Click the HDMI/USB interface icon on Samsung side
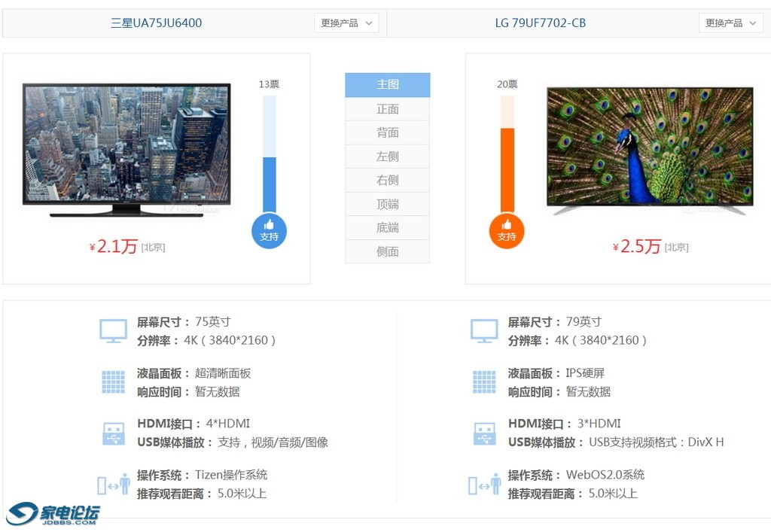This screenshot has width=771, height=532. (113, 433)
